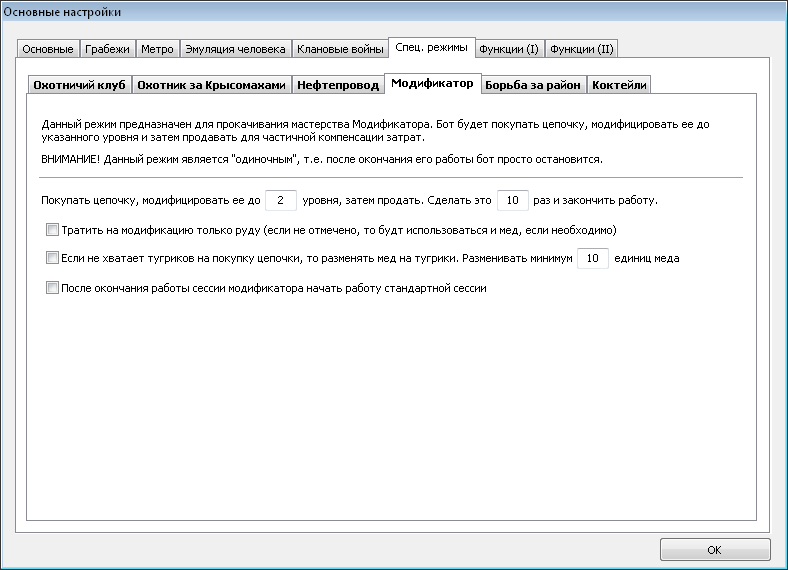Screen dimensions: 788x570
Task: Switch to the Основные tab
Action: point(48,49)
